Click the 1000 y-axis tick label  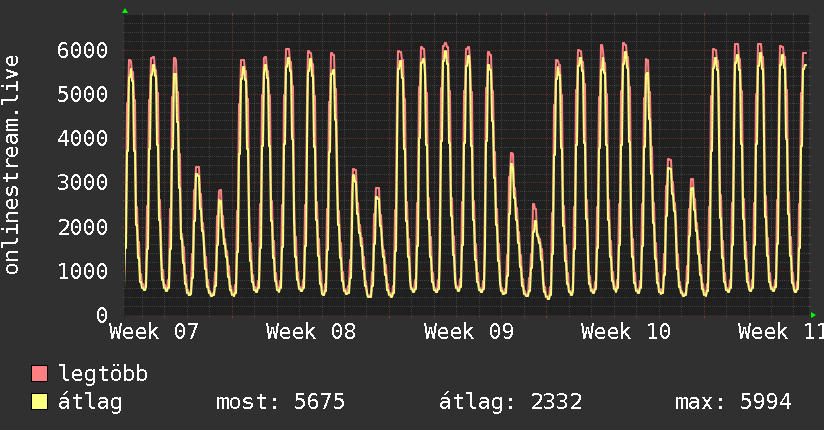point(81,271)
